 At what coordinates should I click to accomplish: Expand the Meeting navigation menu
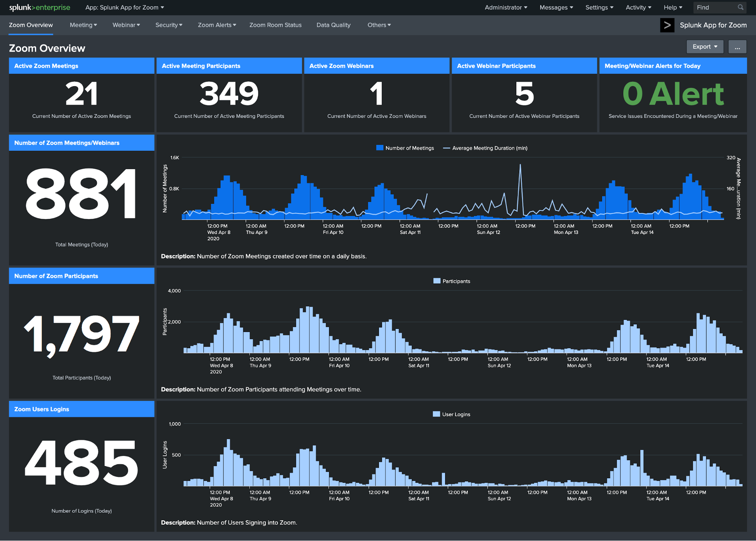click(83, 25)
